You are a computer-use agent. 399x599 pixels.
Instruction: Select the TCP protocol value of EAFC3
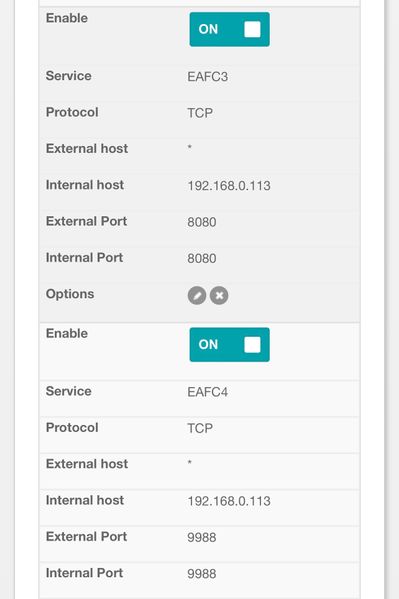pos(200,113)
